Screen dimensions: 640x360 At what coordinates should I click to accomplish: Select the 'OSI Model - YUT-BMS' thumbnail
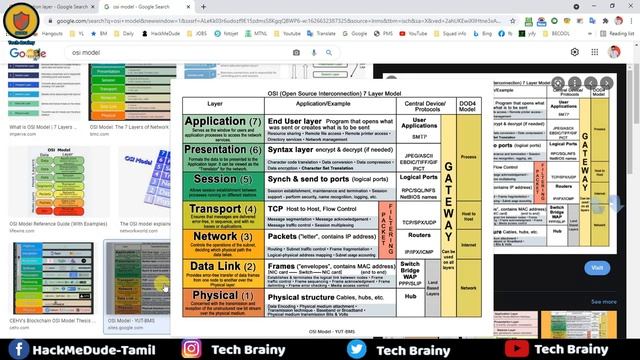point(138,279)
